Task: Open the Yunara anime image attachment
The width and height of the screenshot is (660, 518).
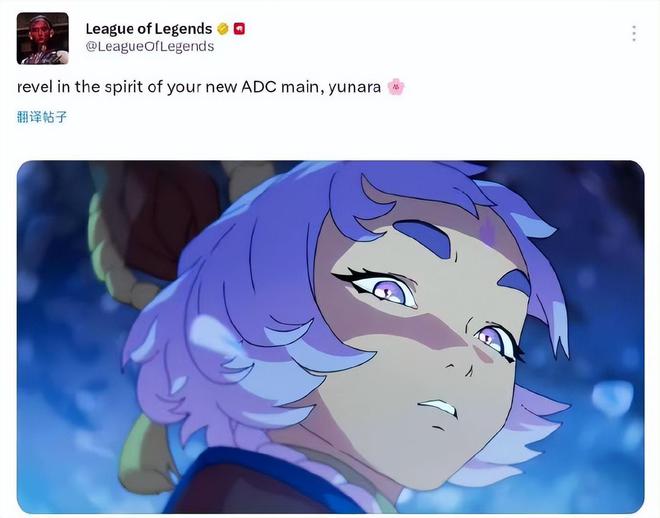Action: [x=330, y=337]
